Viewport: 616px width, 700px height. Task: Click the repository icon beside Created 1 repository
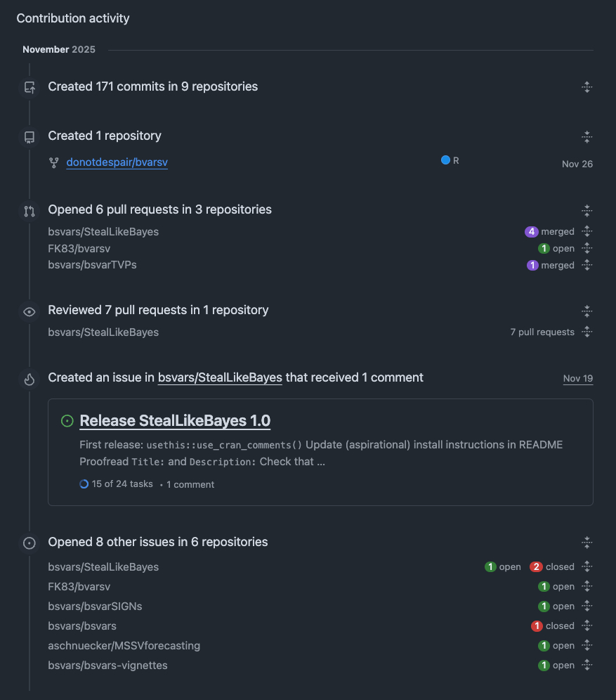tap(30, 136)
